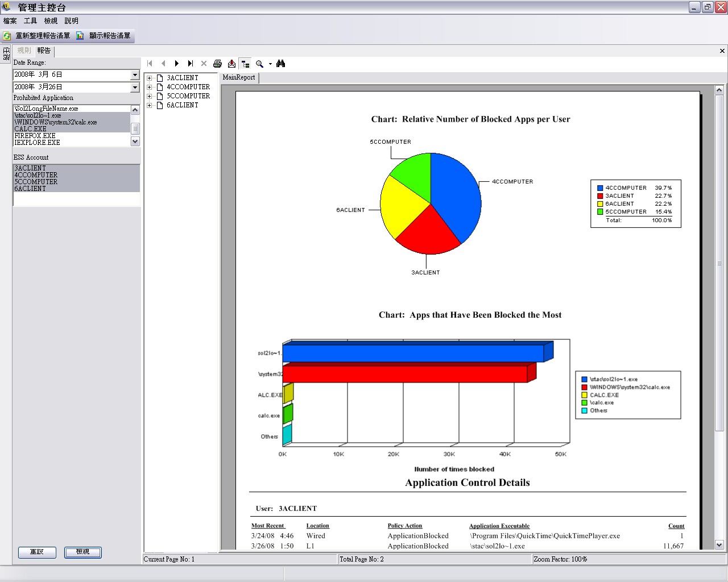
Task: Click the magnifier zoom icon
Action: (259, 64)
